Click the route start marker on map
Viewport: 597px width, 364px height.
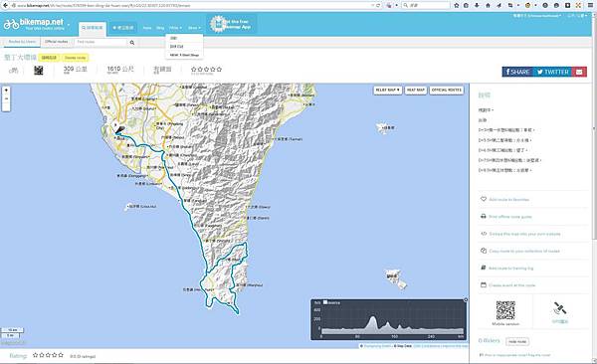click(x=119, y=130)
